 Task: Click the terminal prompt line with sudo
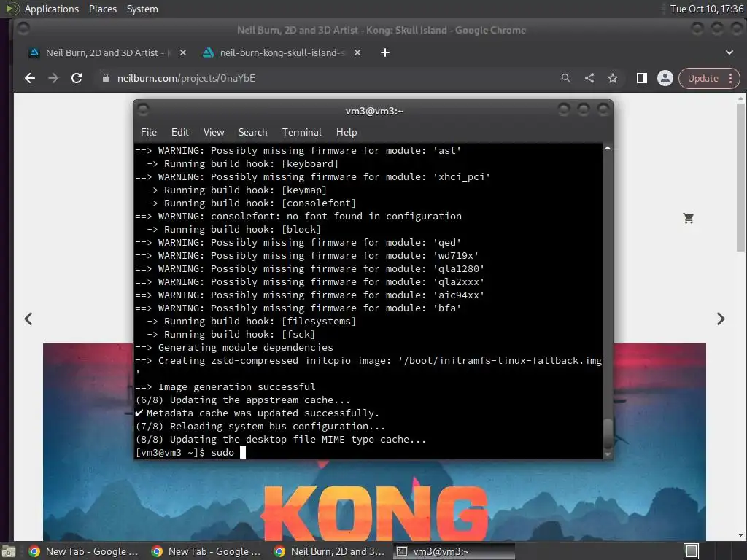click(x=190, y=452)
